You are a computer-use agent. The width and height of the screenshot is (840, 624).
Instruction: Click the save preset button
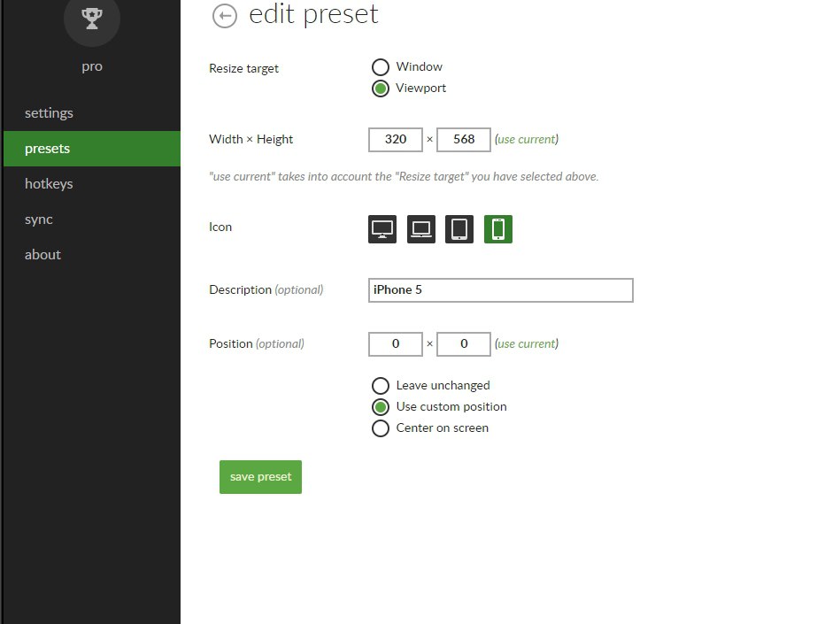260,477
